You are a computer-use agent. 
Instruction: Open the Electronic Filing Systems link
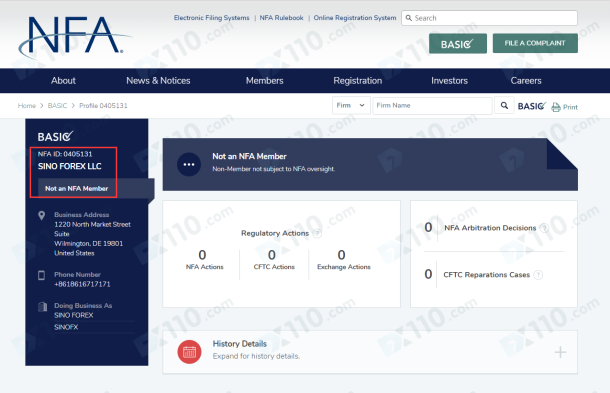click(x=212, y=18)
